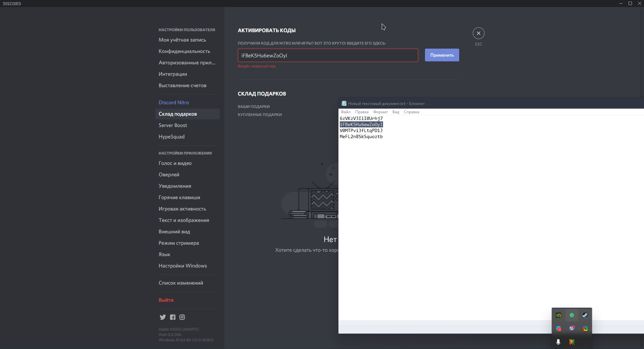Screen dimensions: 644x349
Task: Open Моя учётная запись settings
Action: (x=187, y=40)
